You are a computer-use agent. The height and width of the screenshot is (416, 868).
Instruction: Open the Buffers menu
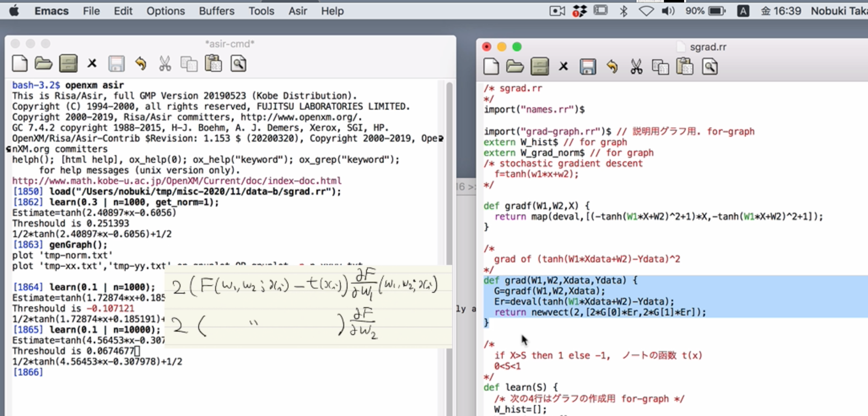217,11
